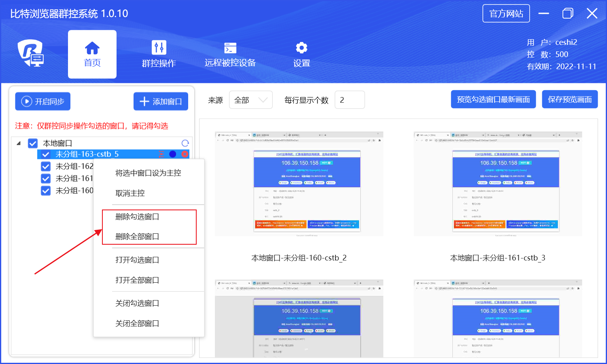Select 关闭全部窗口 in the context menu
The height and width of the screenshot is (364, 607).
point(137,324)
